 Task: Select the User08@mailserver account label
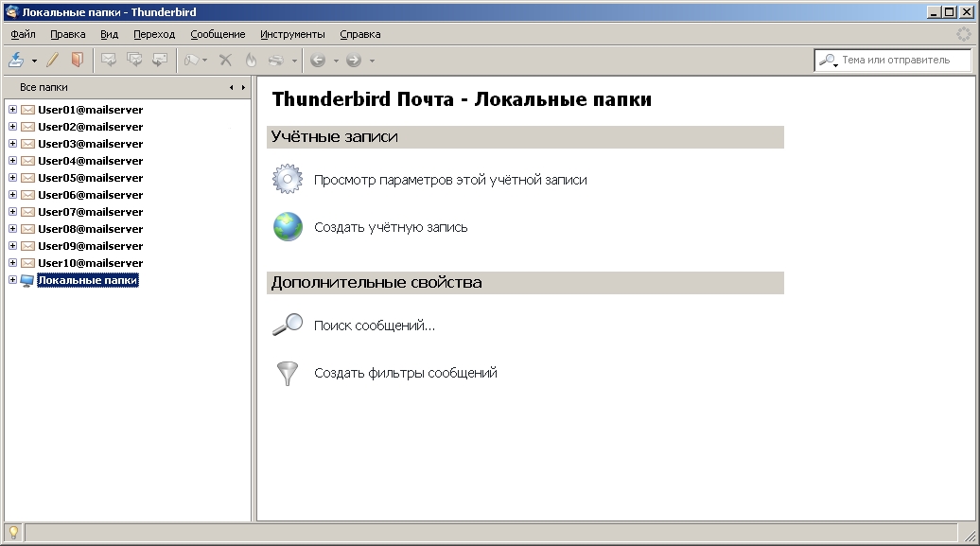(x=91, y=229)
